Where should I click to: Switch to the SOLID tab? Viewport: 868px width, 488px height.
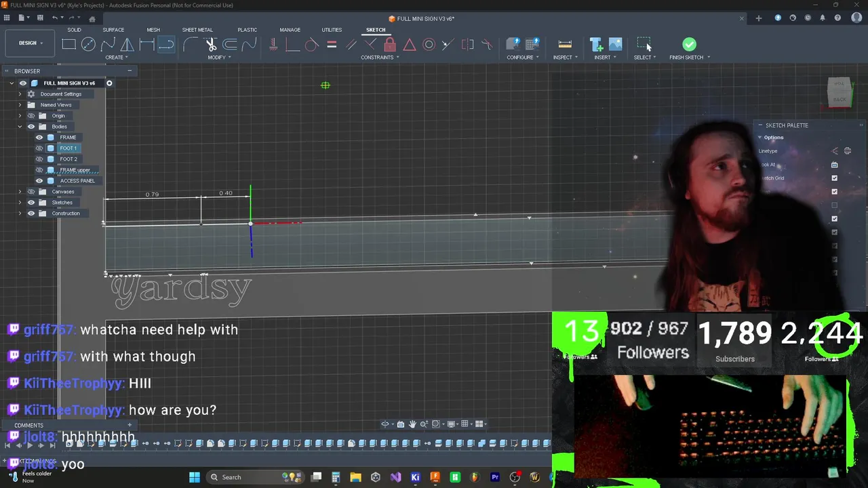tap(74, 30)
